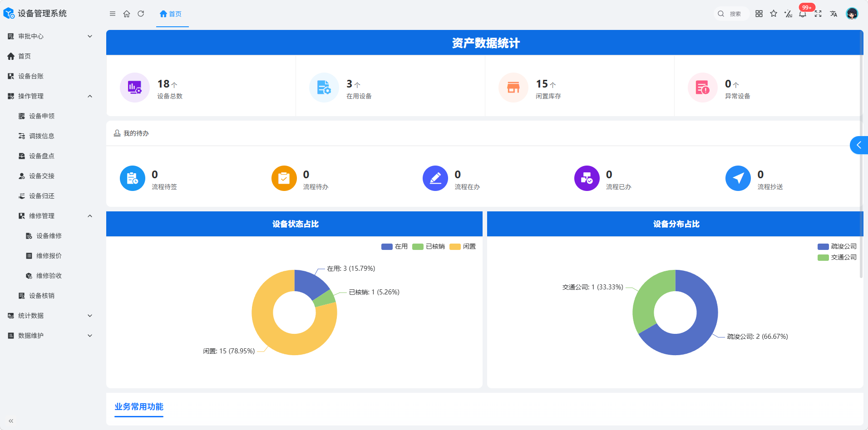Toggle the 交通公司 legend item

tap(837, 257)
